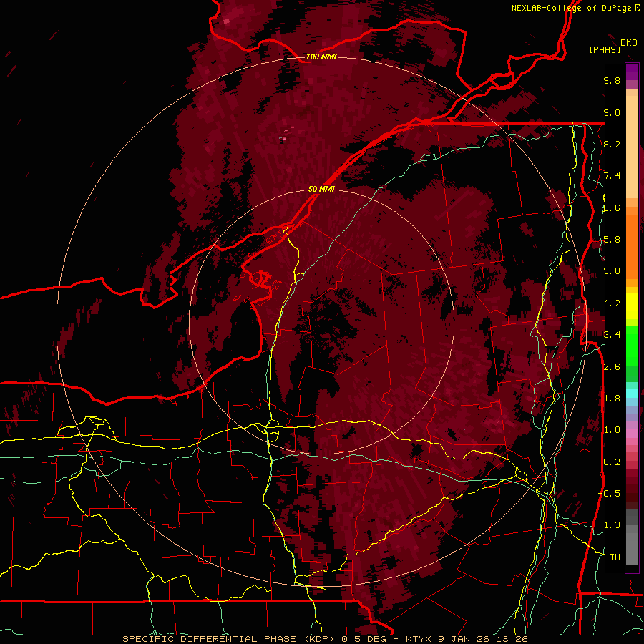The image size is (644, 644).
Task: Click the orange segment of the color bar
Action: click(x=632, y=246)
